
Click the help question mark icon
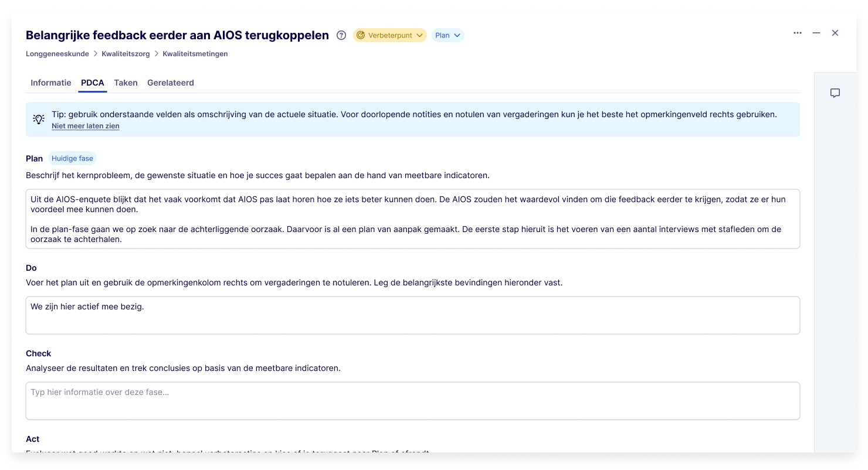341,35
